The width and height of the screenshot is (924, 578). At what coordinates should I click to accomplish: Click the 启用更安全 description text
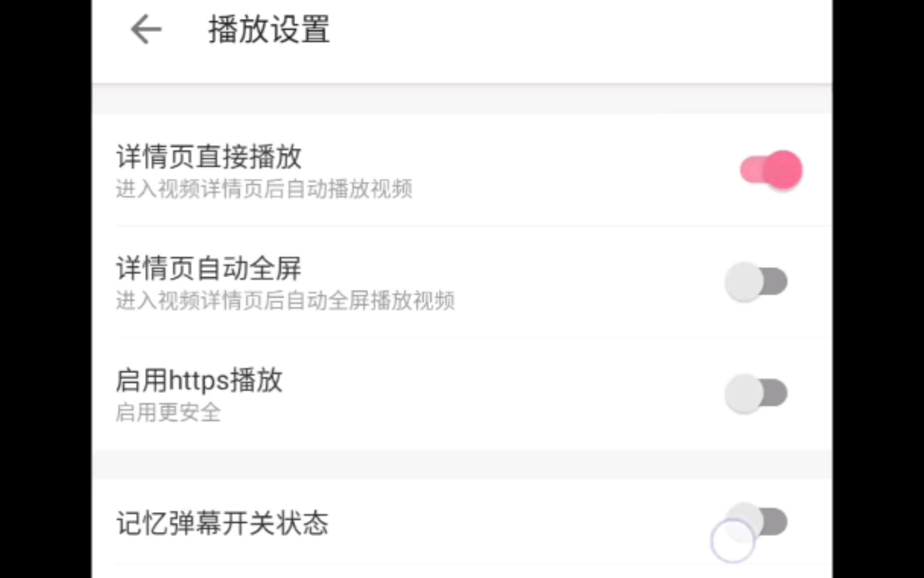point(168,414)
